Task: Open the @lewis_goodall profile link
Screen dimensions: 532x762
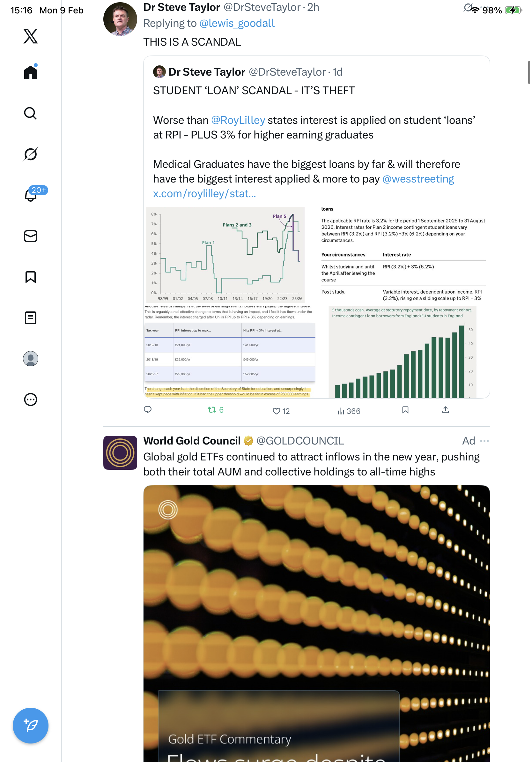Action: [x=237, y=23]
